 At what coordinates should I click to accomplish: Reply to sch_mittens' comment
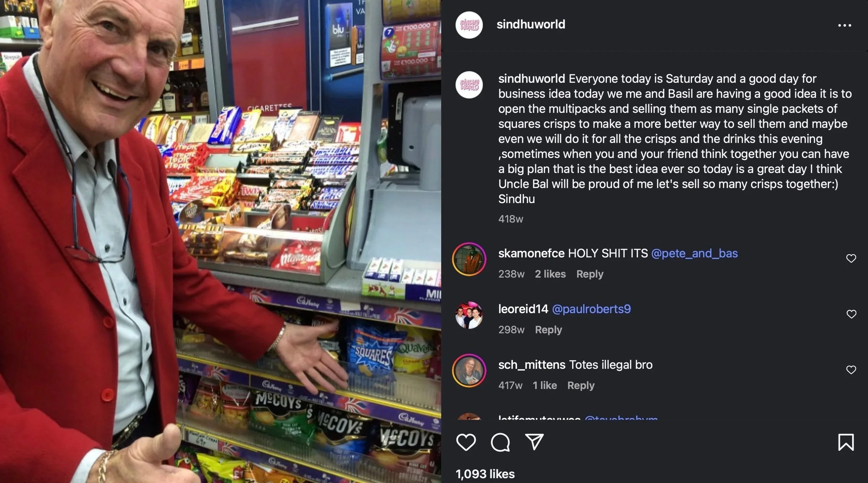click(x=581, y=385)
